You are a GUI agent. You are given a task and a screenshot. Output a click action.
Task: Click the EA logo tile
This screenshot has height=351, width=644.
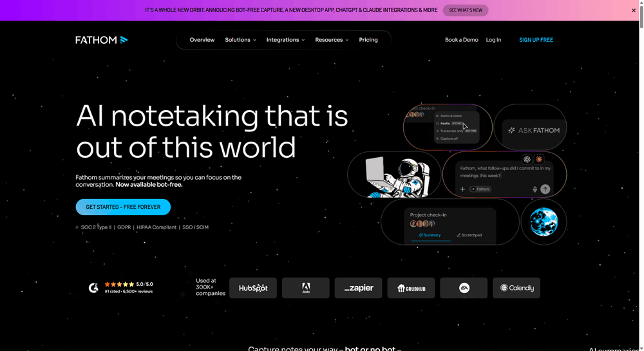point(464,288)
